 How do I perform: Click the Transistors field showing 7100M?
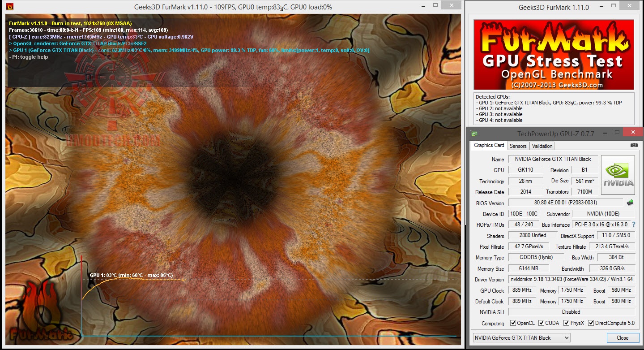coord(584,192)
